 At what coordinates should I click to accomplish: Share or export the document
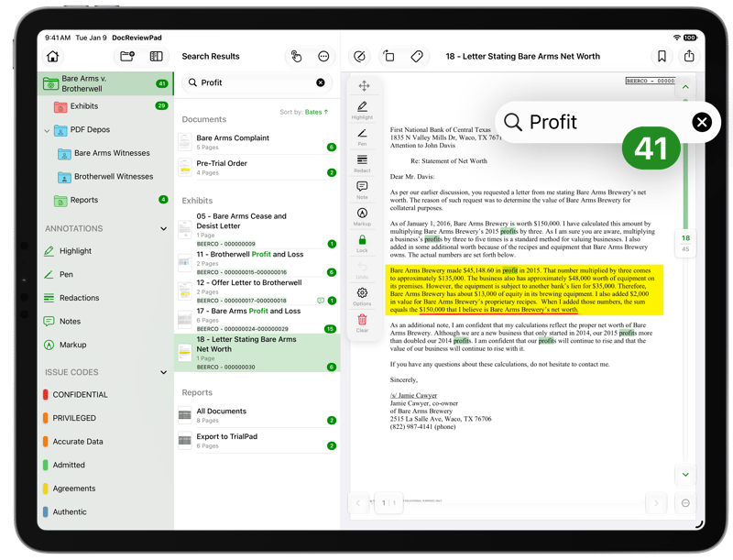click(x=689, y=57)
